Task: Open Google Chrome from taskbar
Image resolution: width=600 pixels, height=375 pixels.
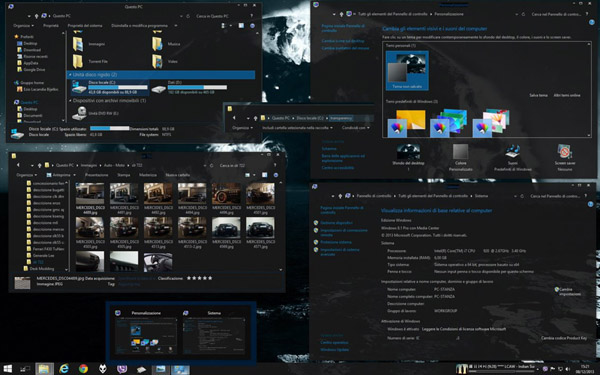Action: click(83, 369)
